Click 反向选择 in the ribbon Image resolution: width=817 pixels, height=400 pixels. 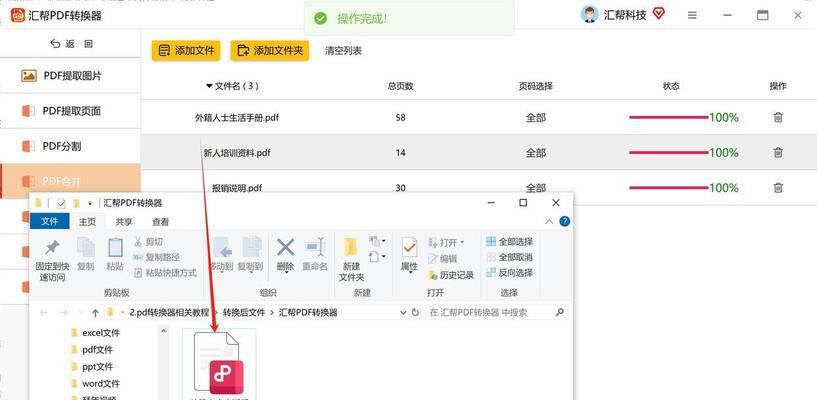pos(510,272)
